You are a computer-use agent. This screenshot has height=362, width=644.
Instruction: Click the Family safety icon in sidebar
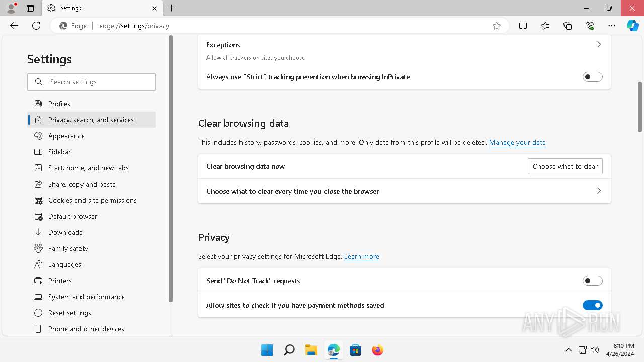pyautogui.click(x=38, y=248)
